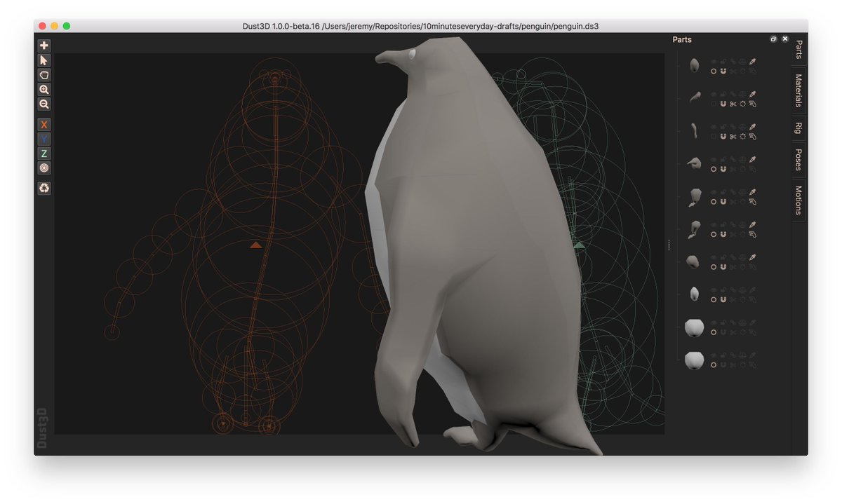Image resolution: width=842 pixels, height=504 pixels.
Task: Pick color eyedropper on topmost body part
Action: click(752, 62)
